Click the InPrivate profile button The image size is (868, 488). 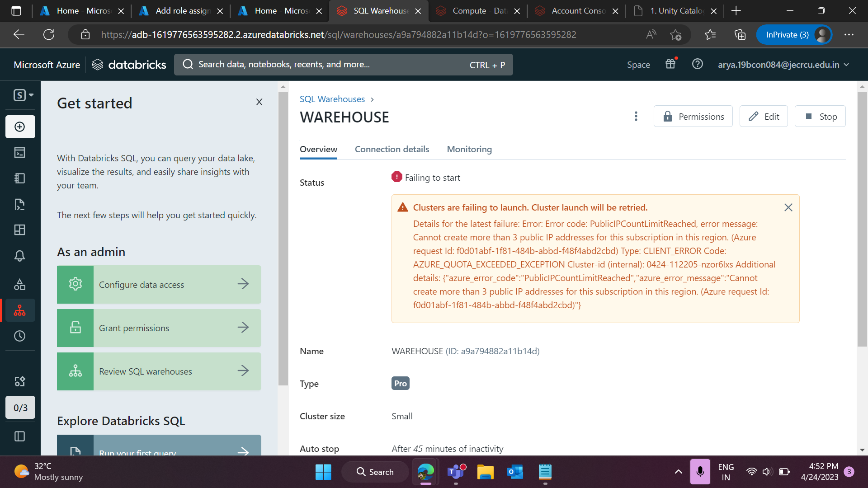[794, 35]
